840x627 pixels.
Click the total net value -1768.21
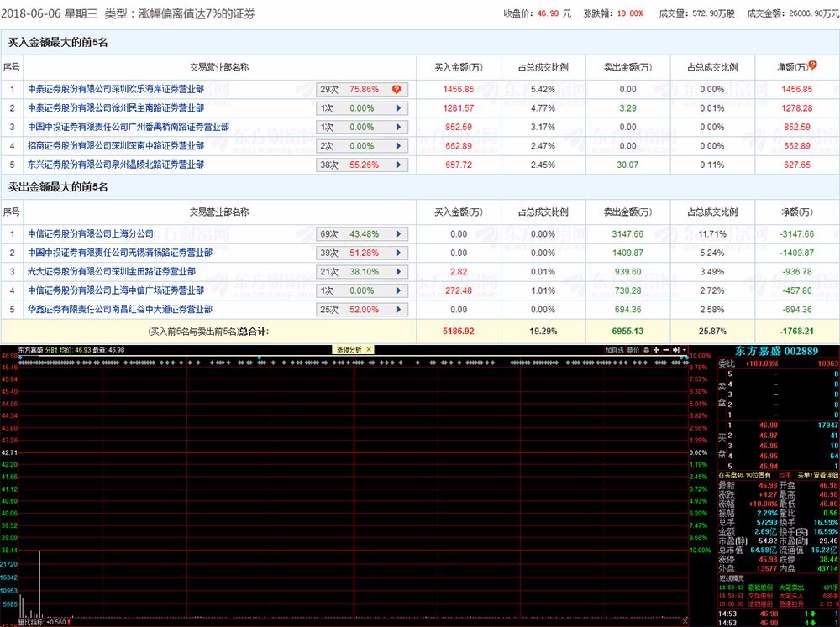[797, 331]
